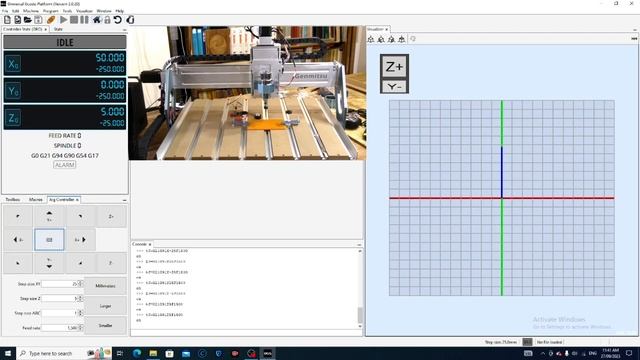This screenshot has width=640, height=360.
Task: Click the console vertical scrollbar thumb
Action: [x=360, y=315]
